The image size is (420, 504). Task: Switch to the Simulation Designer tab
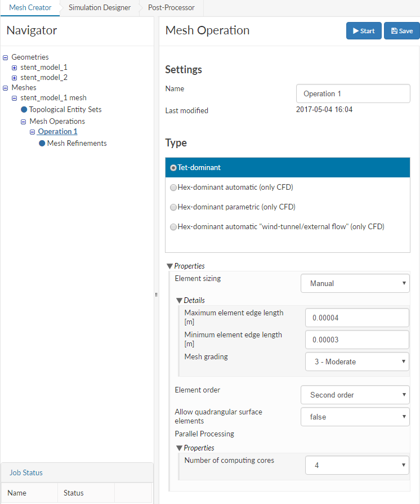tap(100, 8)
